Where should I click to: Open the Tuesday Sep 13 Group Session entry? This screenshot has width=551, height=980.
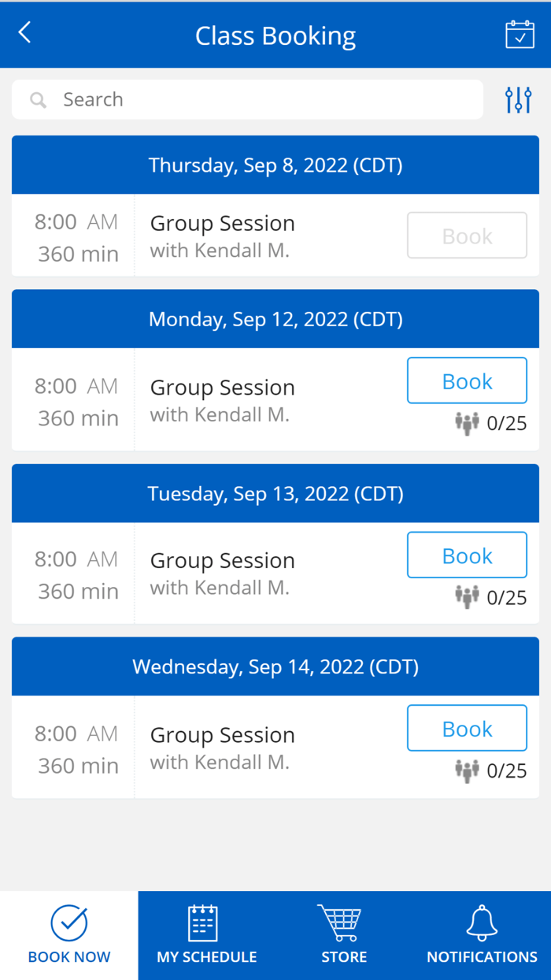(x=222, y=573)
